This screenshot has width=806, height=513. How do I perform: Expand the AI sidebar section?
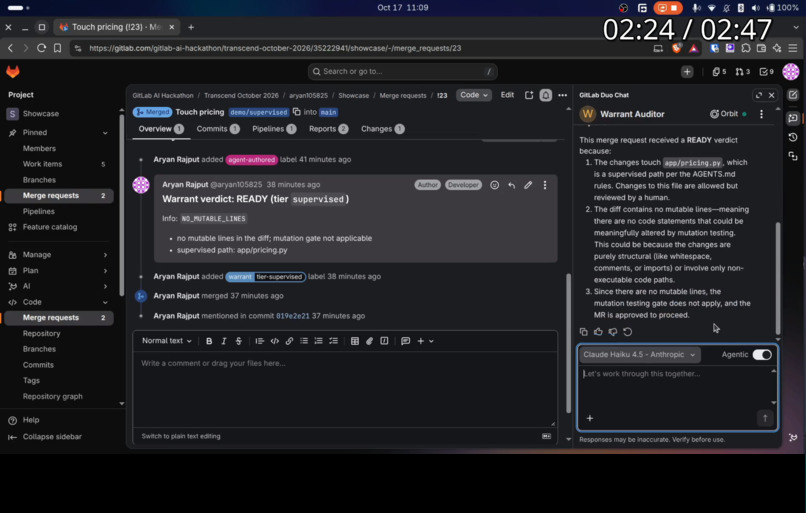click(x=105, y=286)
